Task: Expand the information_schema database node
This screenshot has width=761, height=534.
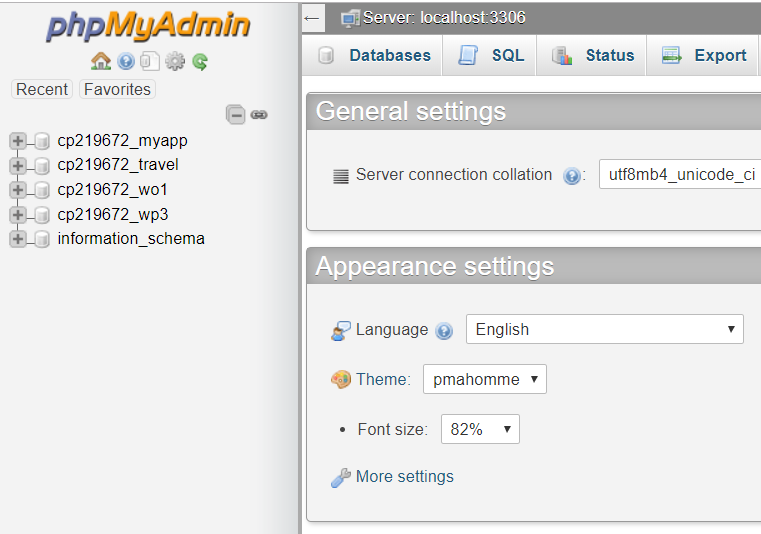Action: (17, 238)
